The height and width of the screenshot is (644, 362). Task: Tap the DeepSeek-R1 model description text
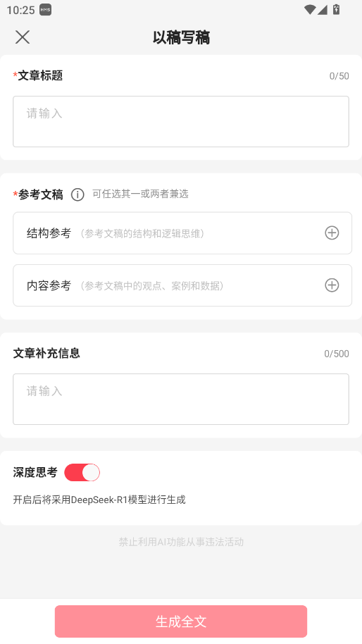[99, 500]
